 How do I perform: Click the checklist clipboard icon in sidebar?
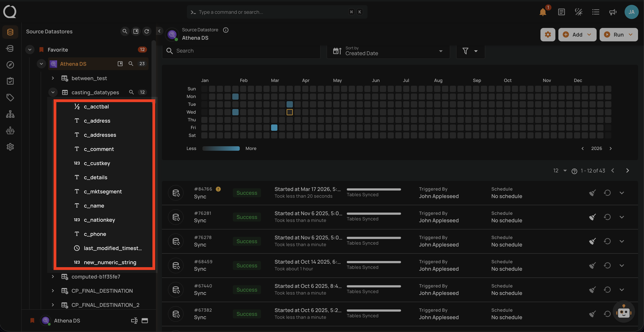click(x=10, y=81)
